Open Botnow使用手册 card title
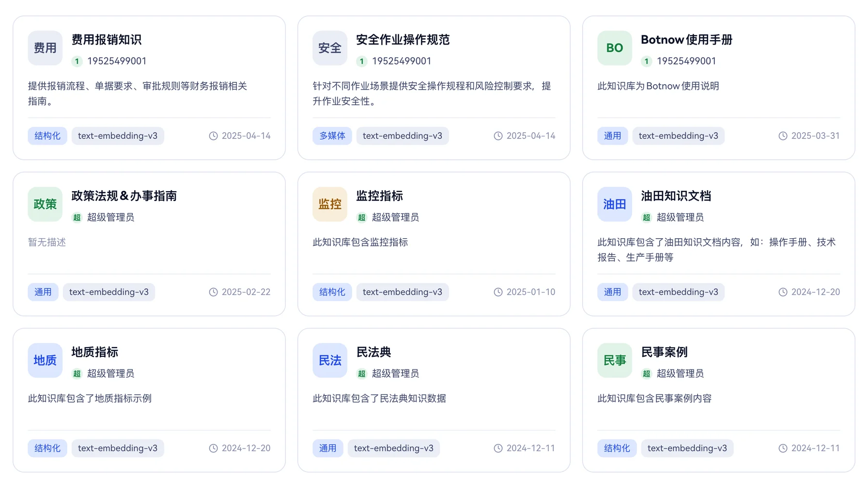The width and height of the screenshot is (868, 488). (x=686, y=40)
